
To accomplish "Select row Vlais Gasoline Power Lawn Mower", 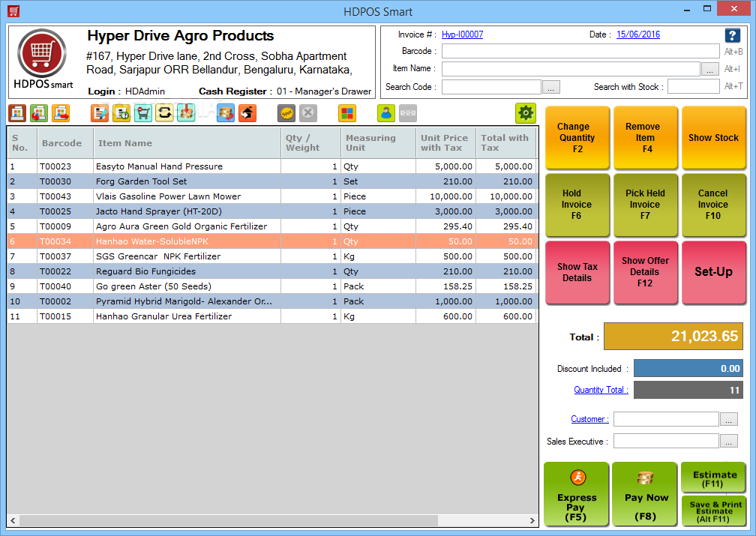I will [272, 196].
